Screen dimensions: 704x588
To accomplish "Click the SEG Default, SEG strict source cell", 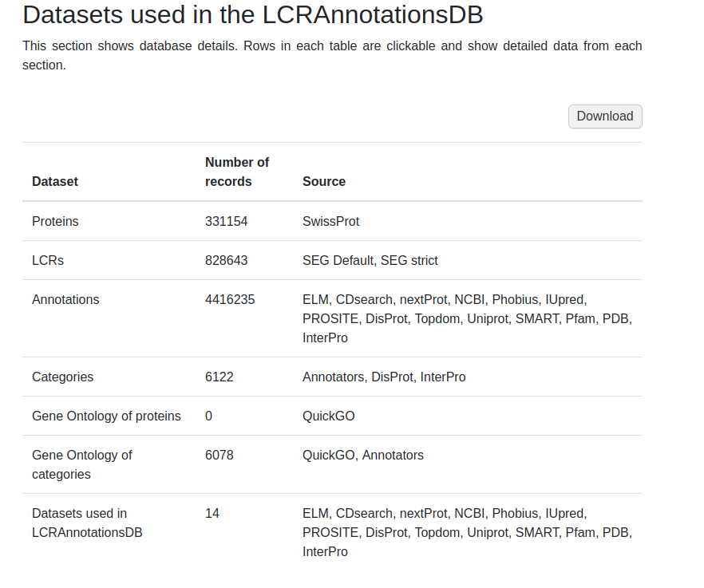I will (370, 260).
